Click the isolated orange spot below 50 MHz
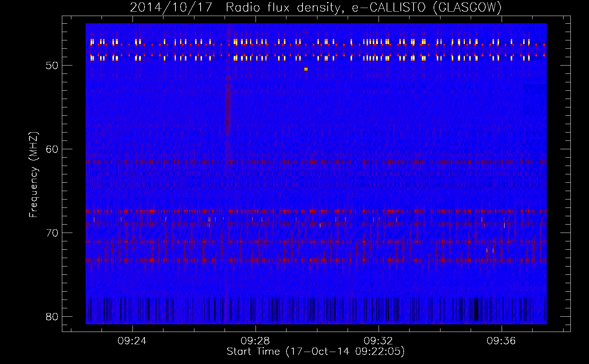This screenshot has width=589, height=364. 306,69
